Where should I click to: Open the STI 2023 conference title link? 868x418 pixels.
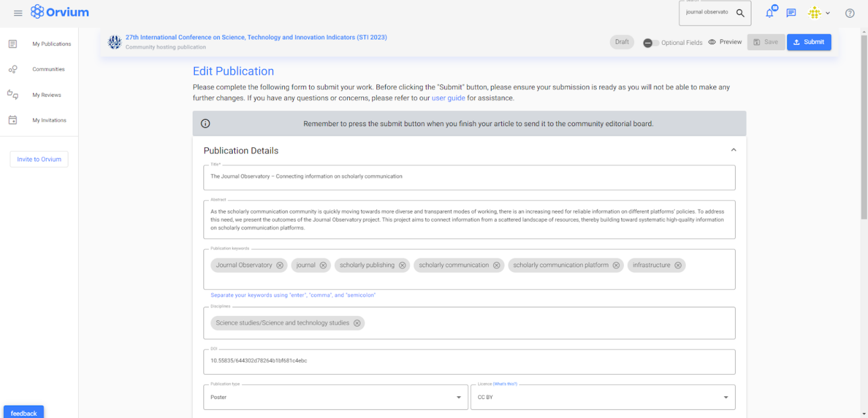tap(256, 37)
